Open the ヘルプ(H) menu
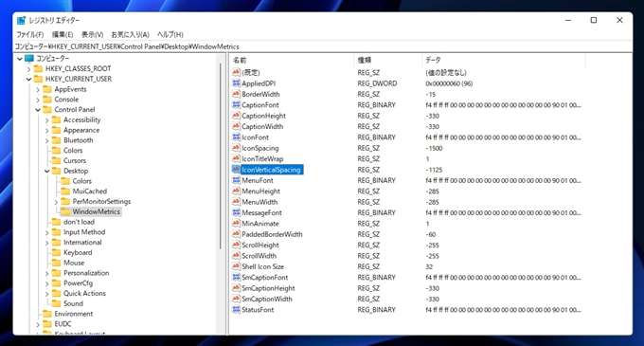The width and height of the screenshot is (644, 346). [x=170, y=34]
